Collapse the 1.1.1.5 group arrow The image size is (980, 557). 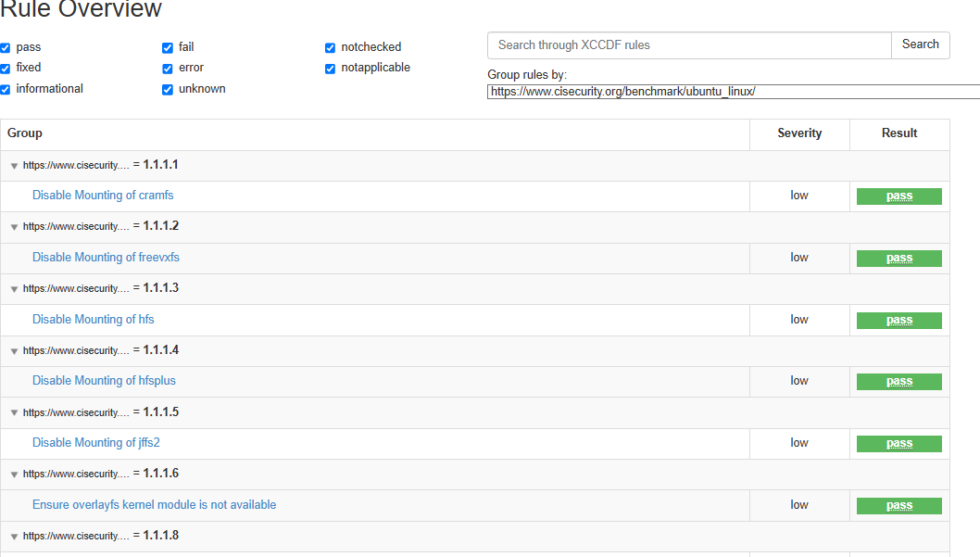tap(14, 413)
